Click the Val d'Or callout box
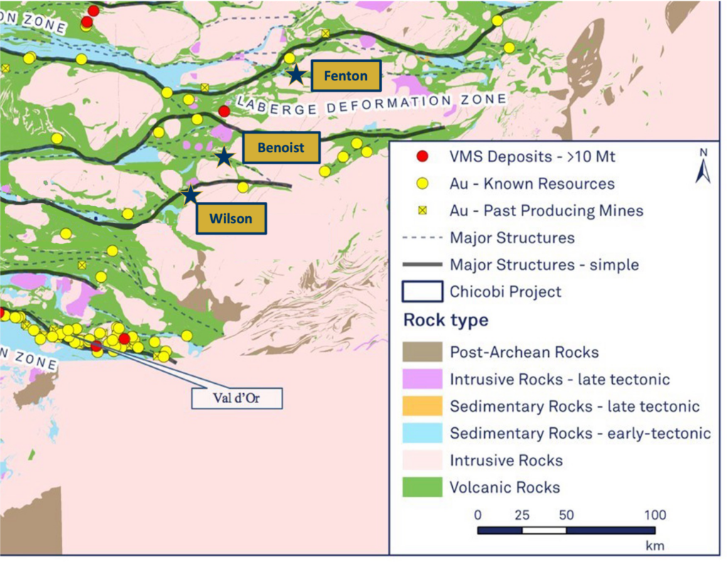Image resolution: width=728 pixels, height=563 pixels. click(x=237, y=398)
